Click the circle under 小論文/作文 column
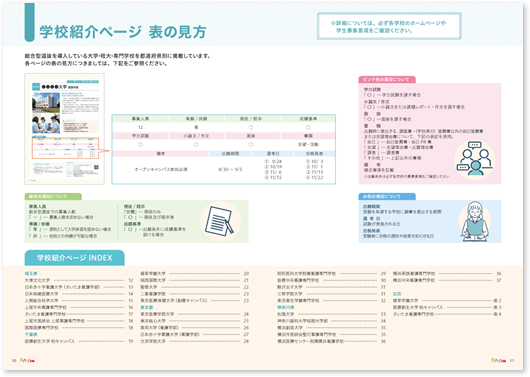This screenshot has width=530, height=377. (x=196, y=144)
